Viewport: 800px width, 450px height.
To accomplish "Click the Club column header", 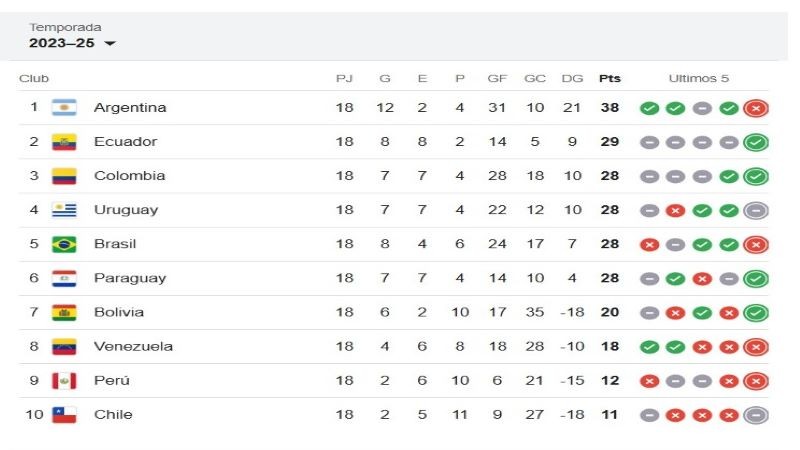I will click(34, 79).
